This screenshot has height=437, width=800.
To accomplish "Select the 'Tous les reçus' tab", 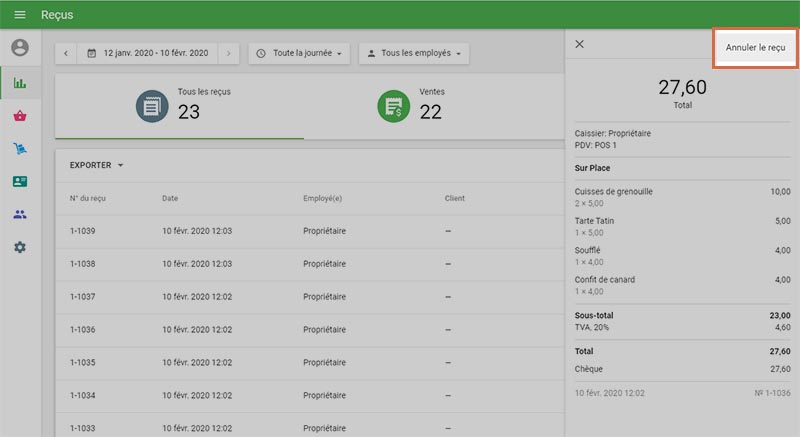I will pos(180,105).
